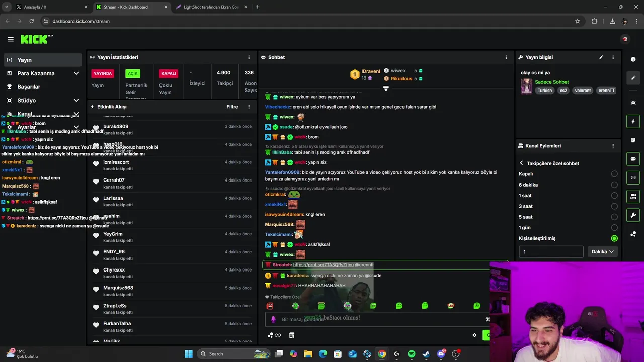Click the AÇIK partner status badge

point(133,74)
